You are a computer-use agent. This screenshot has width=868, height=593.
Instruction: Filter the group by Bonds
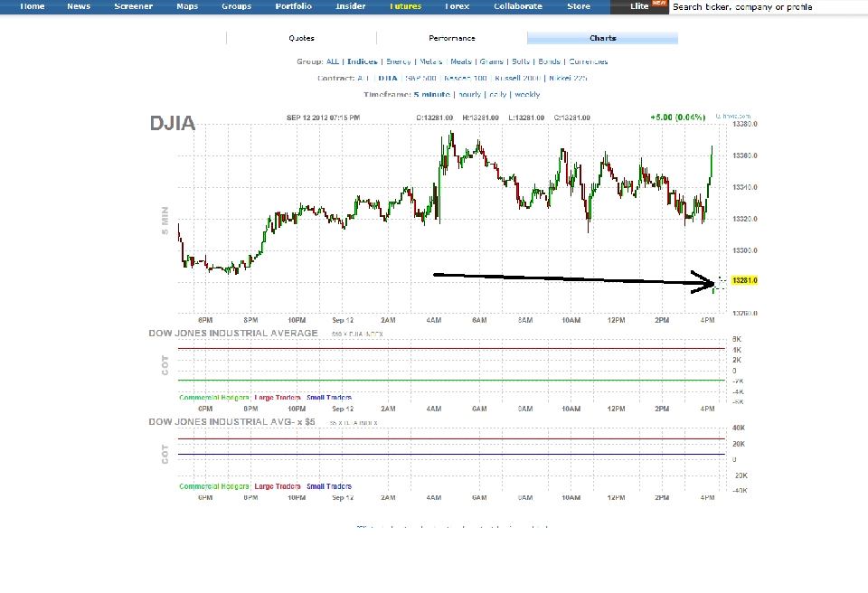549,61
